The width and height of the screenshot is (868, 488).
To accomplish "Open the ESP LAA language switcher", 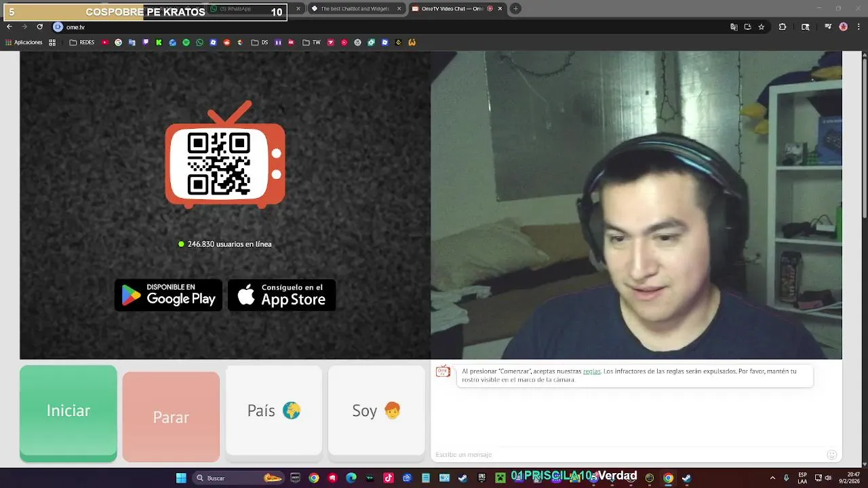I will (x=802, y=478).
